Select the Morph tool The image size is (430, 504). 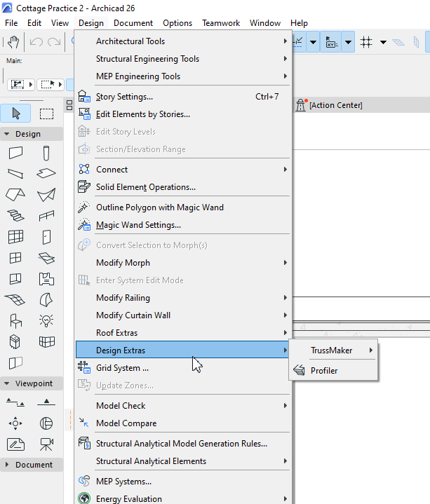pos(46,299)
